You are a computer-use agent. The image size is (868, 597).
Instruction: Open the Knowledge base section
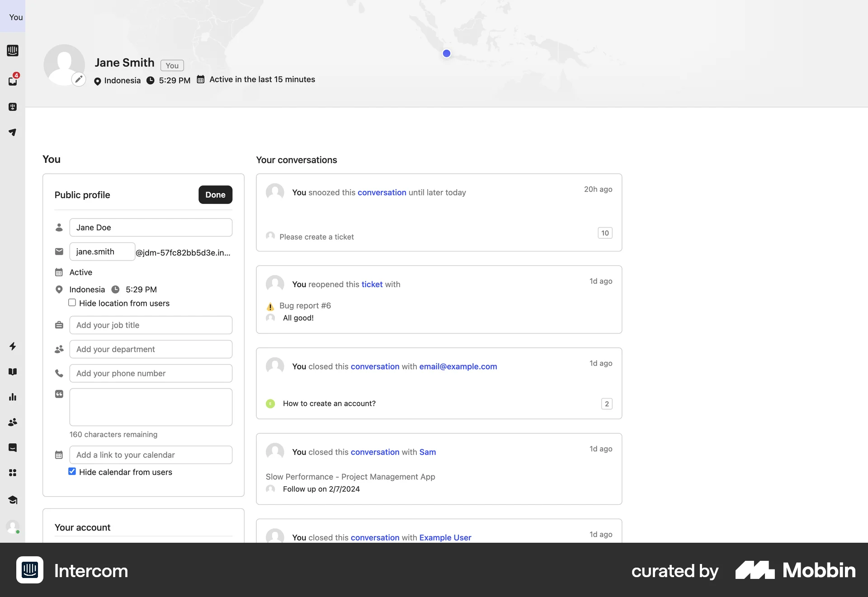pyautogui.click(x=13, y=371)
